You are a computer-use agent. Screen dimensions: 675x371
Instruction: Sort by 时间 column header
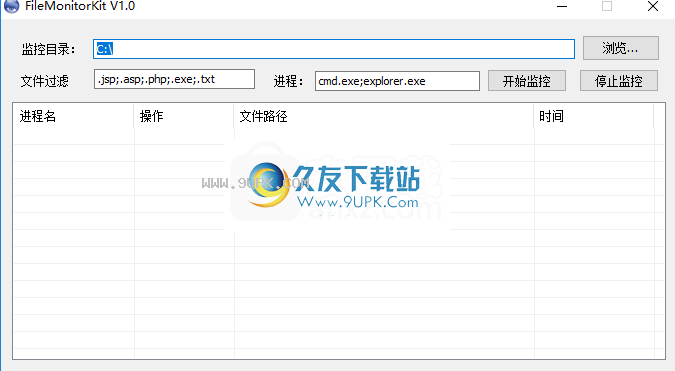[594, 116]
